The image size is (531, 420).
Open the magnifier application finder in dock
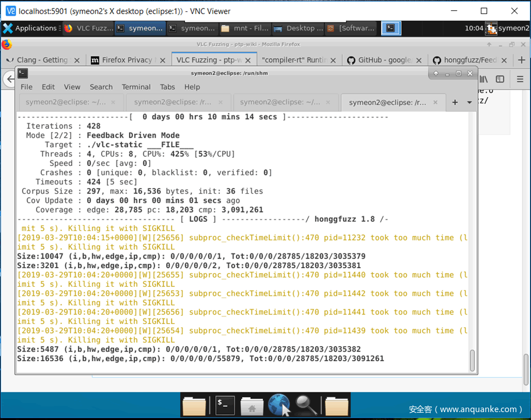pyautogui.click(x=307, y=404)
